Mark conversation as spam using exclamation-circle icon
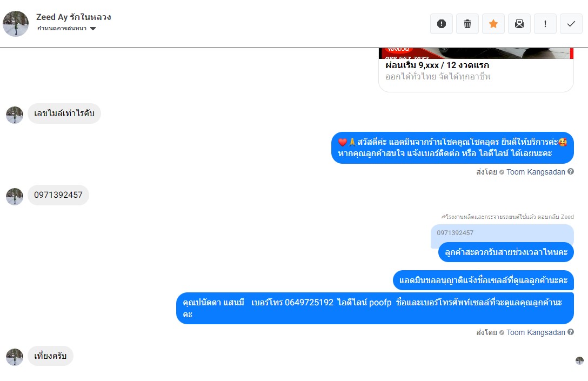 [x=442, y=24]
